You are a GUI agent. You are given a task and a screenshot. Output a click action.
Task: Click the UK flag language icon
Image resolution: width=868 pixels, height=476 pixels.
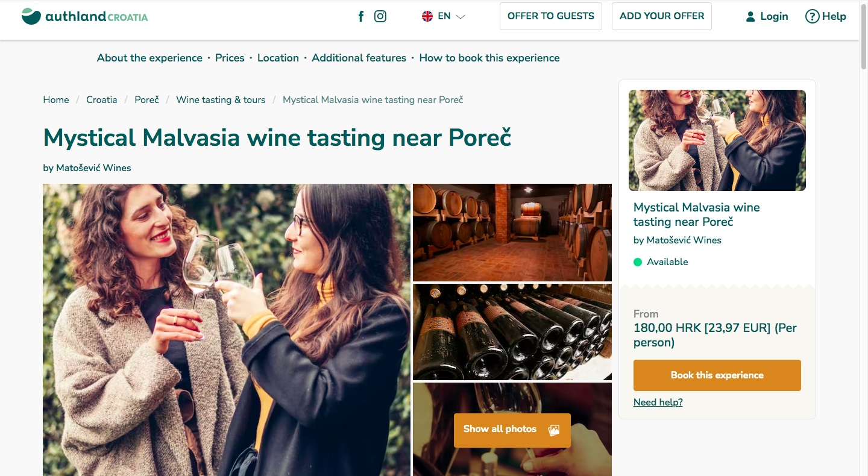(x=427, y=16)
